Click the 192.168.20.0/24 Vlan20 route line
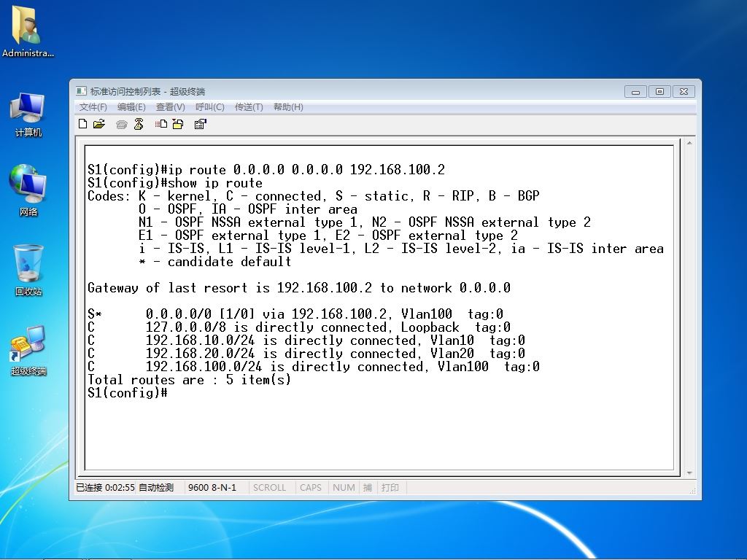The image size is (747, 560). tap(306, 354)
